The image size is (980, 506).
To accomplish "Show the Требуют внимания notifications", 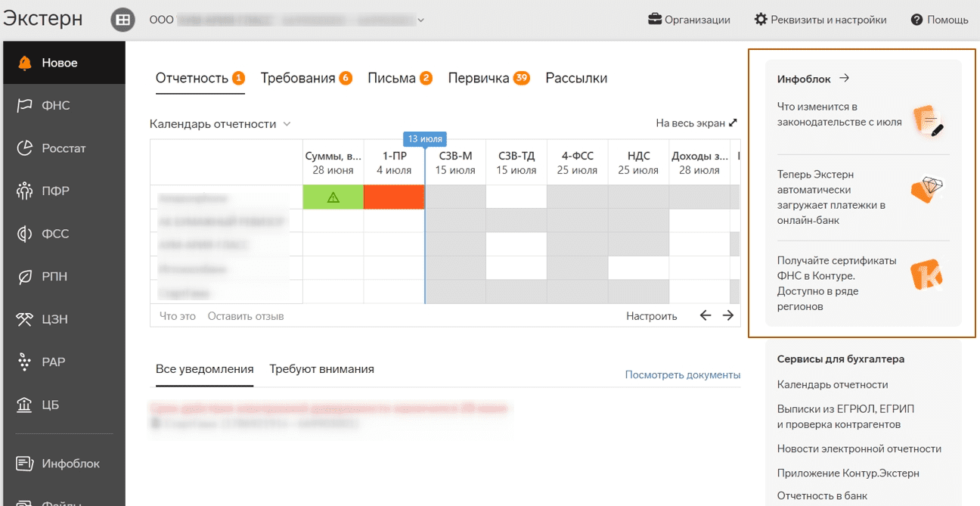I will coord(321,369).
